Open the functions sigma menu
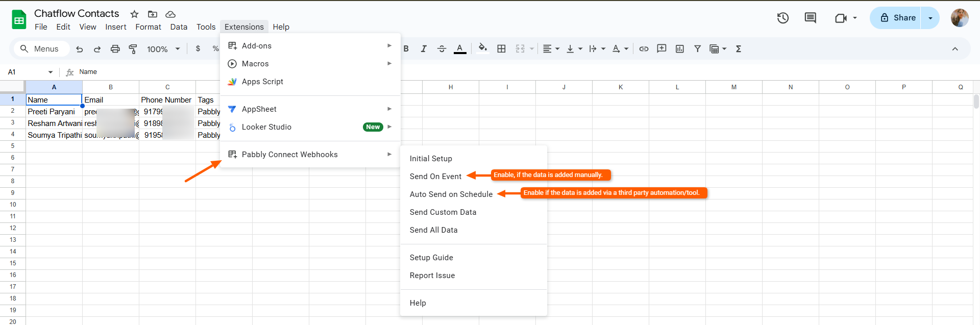Viewport: 980px width, 325px height. pyautogui.click(x=738, y=49)
